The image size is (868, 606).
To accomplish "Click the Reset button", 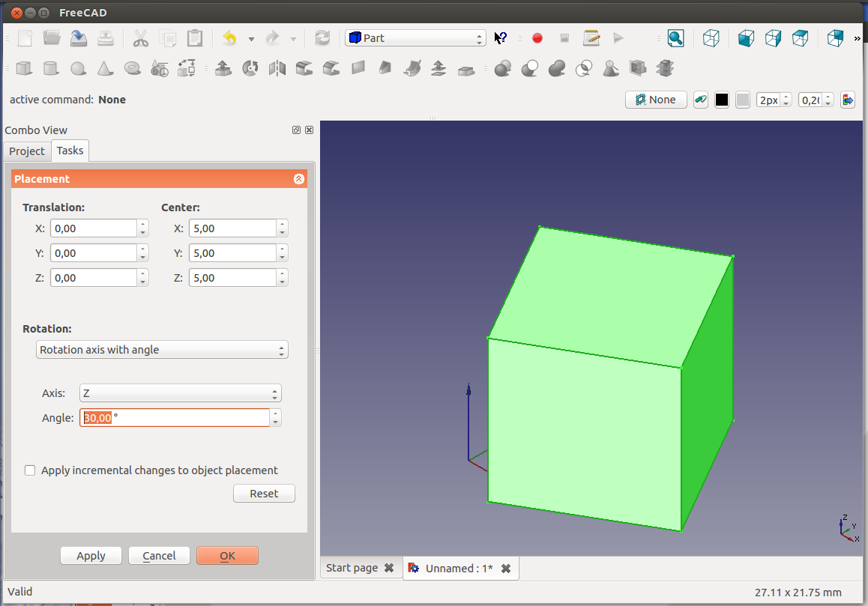I will (x=264, y=494).
